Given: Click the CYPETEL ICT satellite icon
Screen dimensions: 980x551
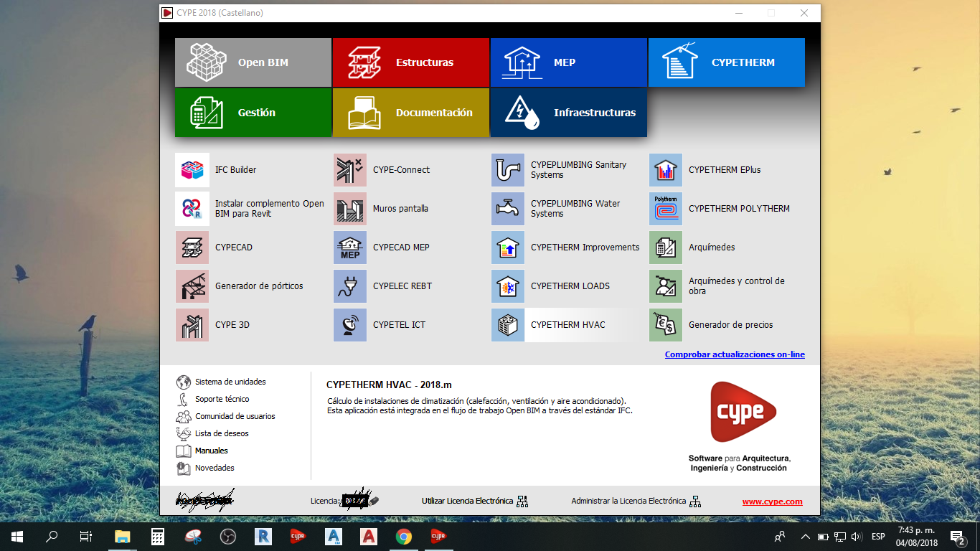Looking at the screenshot, I should coord(350,325).
